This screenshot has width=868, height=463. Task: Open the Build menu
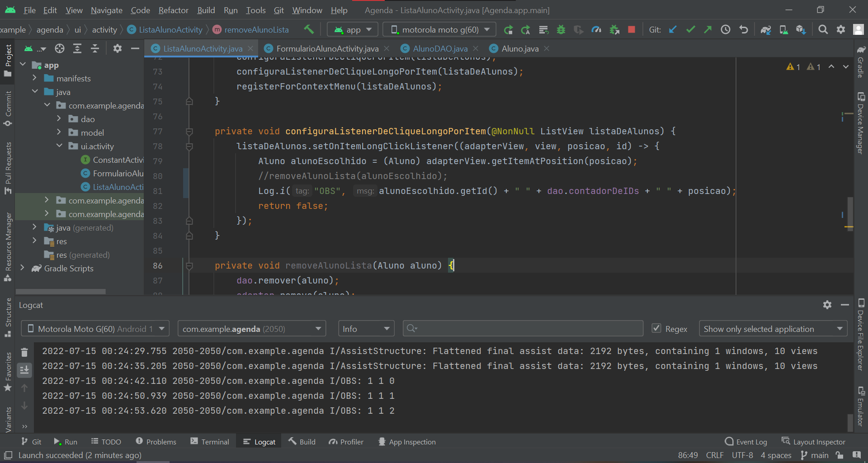click(206, 10)
